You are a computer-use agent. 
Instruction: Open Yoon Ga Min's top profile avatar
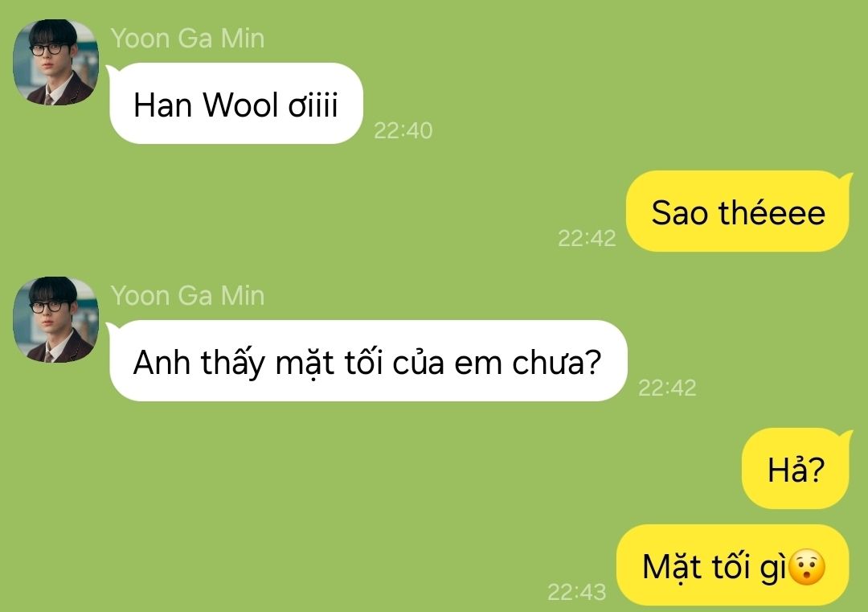56,62
